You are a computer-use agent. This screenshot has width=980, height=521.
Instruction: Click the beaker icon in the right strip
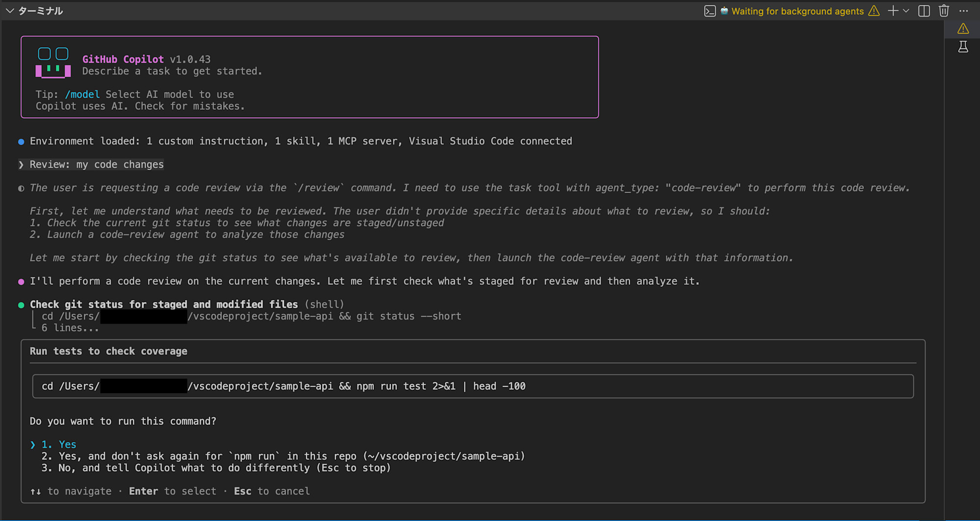(x=963, y=47)
